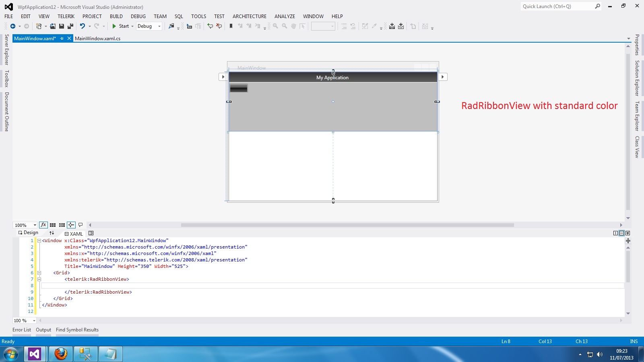The image size is (644, 362).
Task: Toggle snap to snaplines icon
Action: point(71,225)
